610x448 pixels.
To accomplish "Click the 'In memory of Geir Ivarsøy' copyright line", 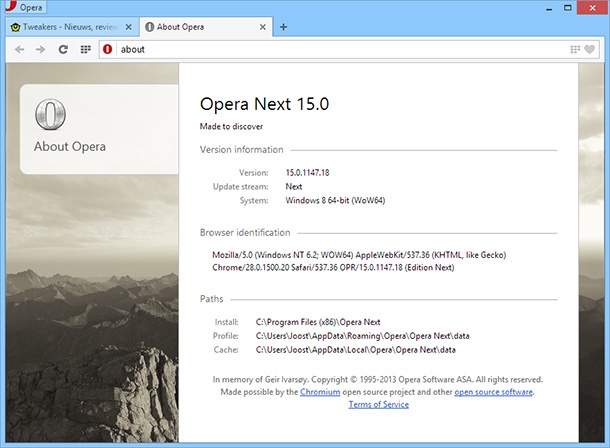I will coord(377,380).
